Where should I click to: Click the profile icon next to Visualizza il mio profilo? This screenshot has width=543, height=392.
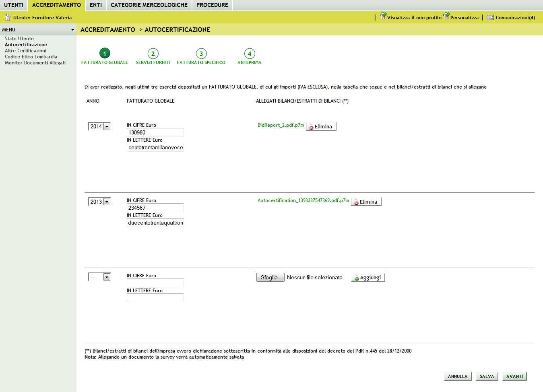click(x=383, y=16)
